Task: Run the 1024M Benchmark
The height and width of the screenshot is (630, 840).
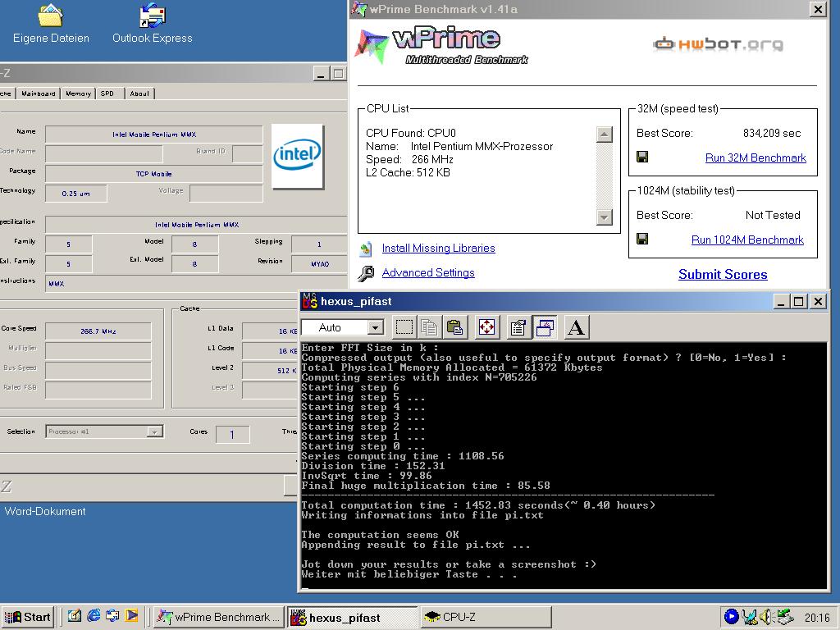Action: point(747,240)
